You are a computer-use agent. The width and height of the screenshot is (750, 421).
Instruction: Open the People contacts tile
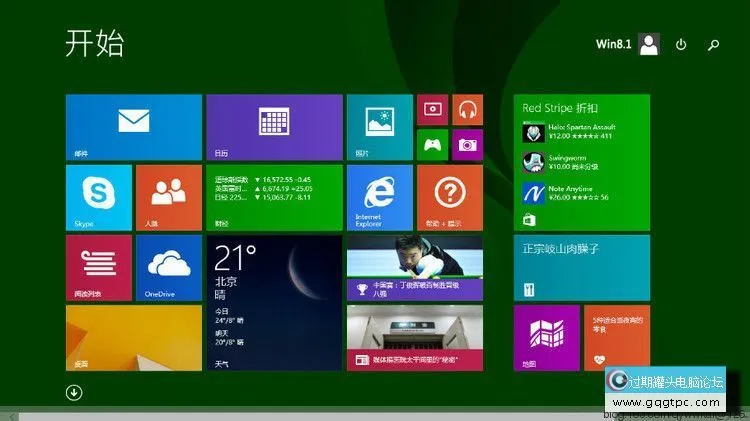pos(168,197)
